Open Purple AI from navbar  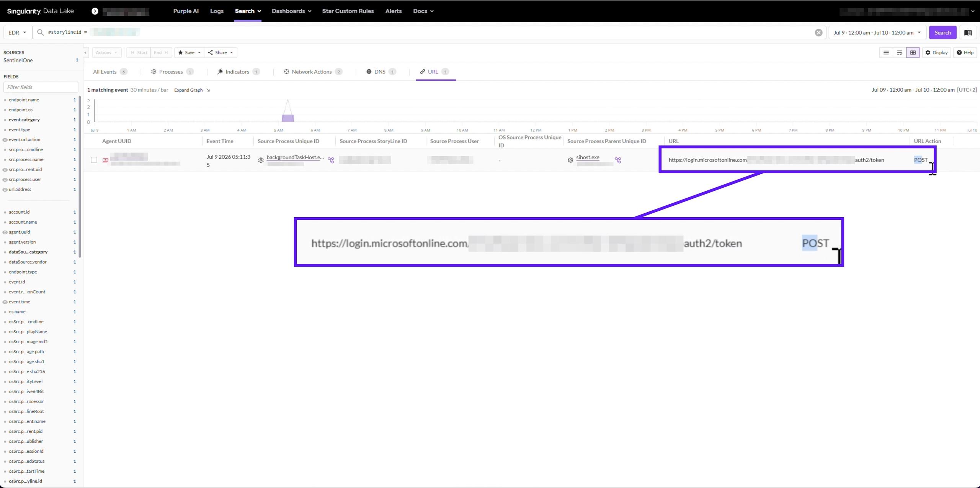(186, 11)
